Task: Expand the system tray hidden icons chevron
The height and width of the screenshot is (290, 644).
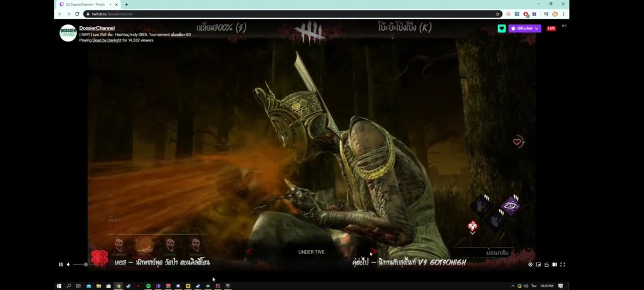Action: 513,286
